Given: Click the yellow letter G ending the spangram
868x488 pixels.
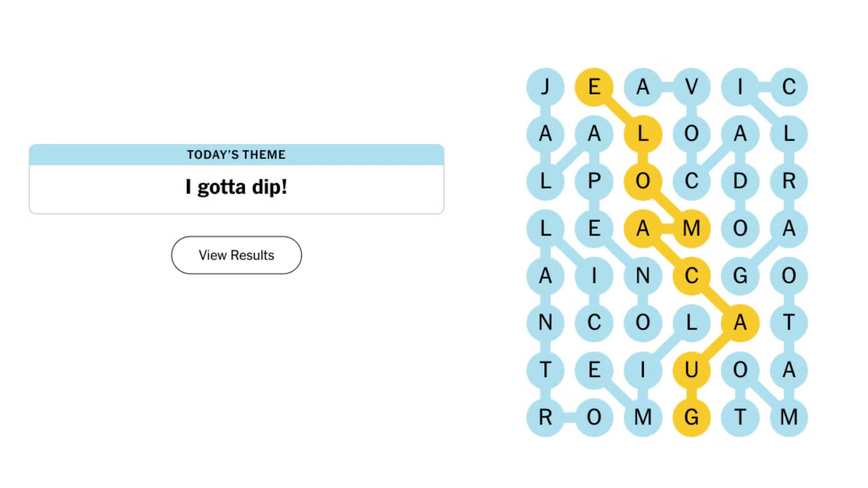Looking at the screenshot, I should 691,417.
